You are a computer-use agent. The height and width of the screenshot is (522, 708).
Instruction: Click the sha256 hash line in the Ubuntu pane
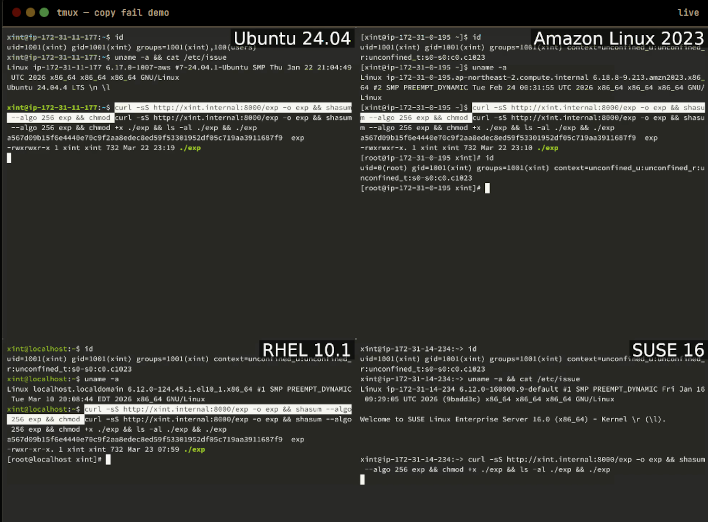155,138
